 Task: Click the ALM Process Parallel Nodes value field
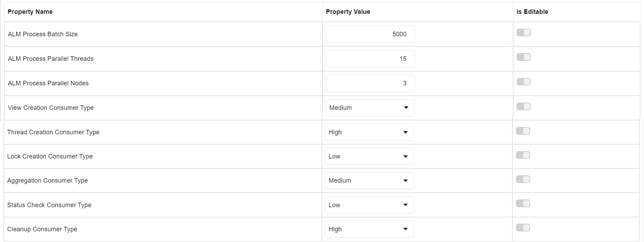[x=370, y=83]
